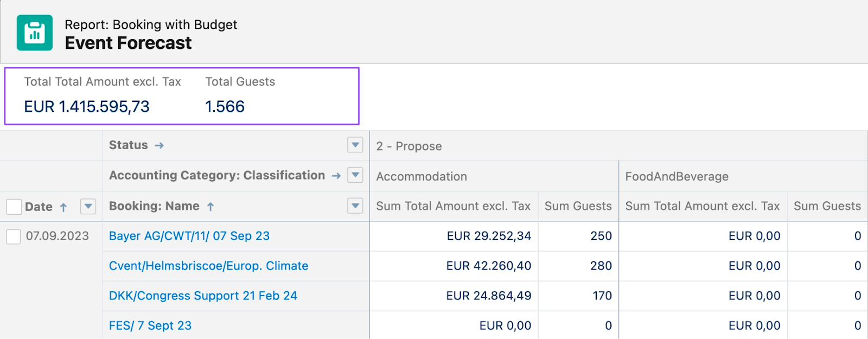868x339 pixels.
Task: Open Bayer AG/CWT/11/ 07 Sep 23 booking
Action: pos(189,236)
